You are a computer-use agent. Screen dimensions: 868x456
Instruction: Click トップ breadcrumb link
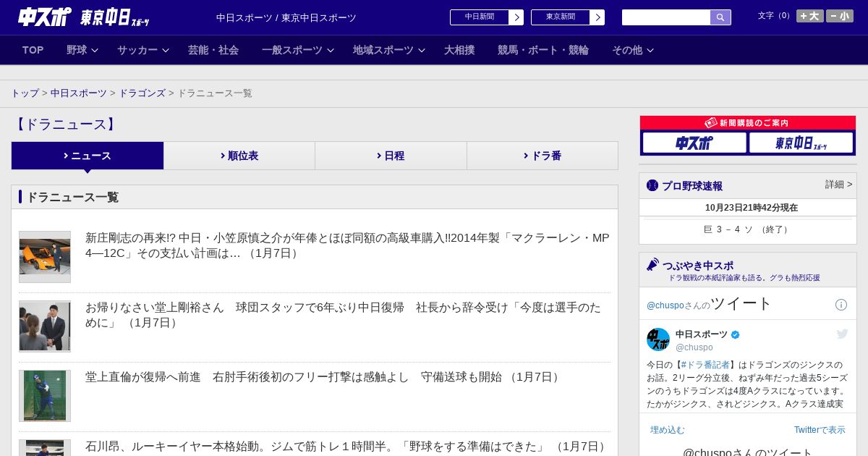pos(25,93)
